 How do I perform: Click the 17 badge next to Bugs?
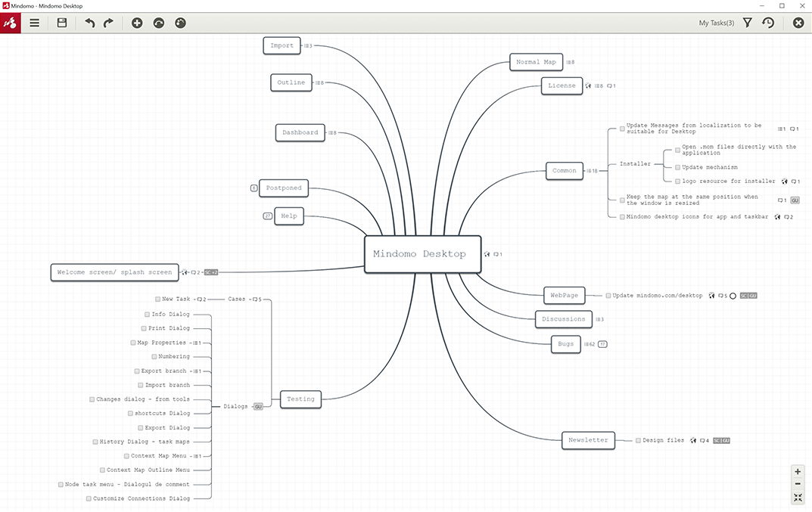pos(603,344)
